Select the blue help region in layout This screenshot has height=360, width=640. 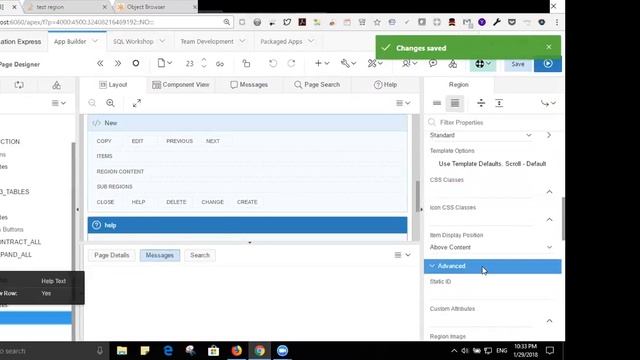(x=247, y=225)
